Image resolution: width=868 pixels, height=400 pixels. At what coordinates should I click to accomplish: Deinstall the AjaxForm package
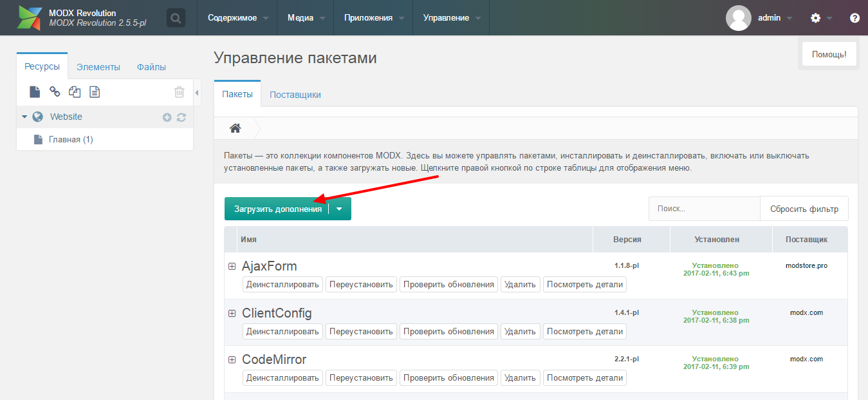pos(282,285)
